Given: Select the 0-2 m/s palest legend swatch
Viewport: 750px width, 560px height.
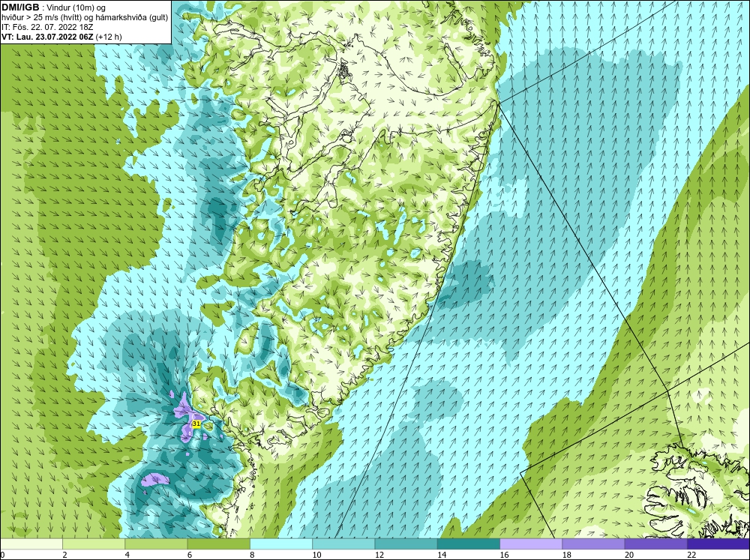Looking at the screenshot, I should [x=31, y=544].
